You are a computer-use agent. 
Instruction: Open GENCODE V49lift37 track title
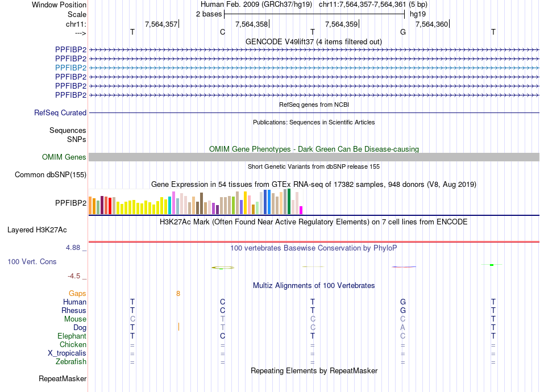pos(313,41)
